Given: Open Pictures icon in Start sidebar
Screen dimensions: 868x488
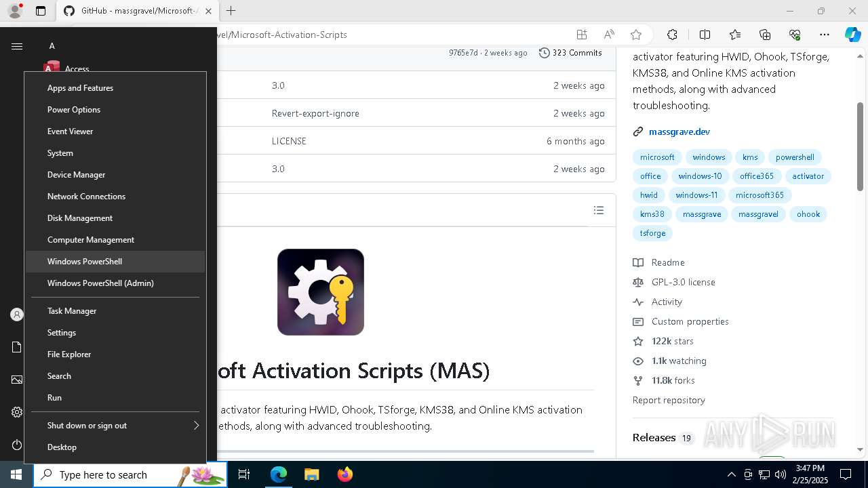Looking at the screenshot, I should tap(17, 380).
